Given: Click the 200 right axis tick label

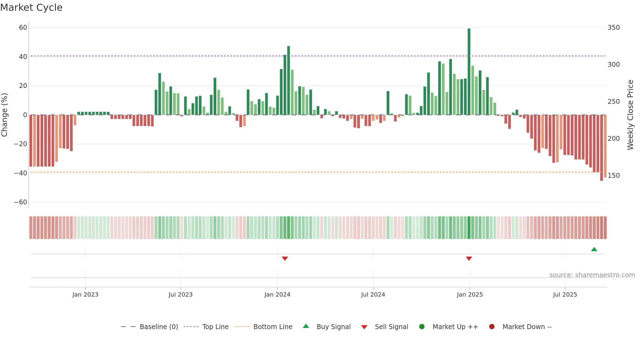Looking at the screenshot, I should [x=614, y=139].
